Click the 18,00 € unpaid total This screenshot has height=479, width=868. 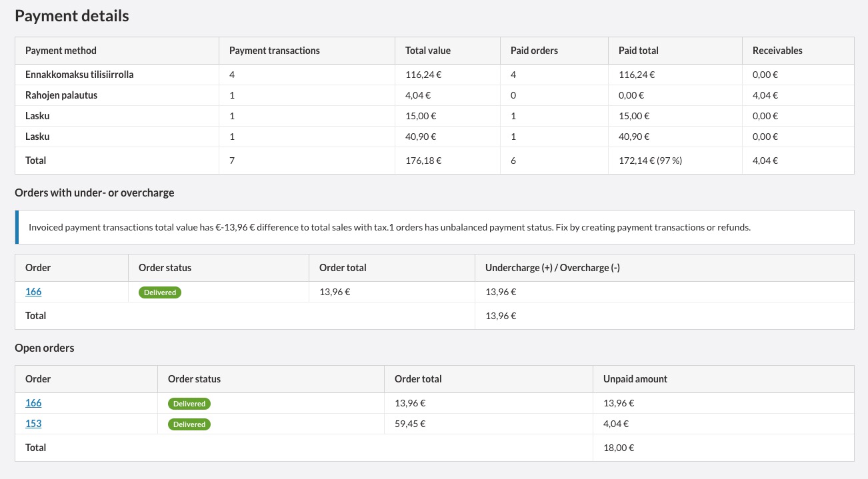(x=619, y=448)
